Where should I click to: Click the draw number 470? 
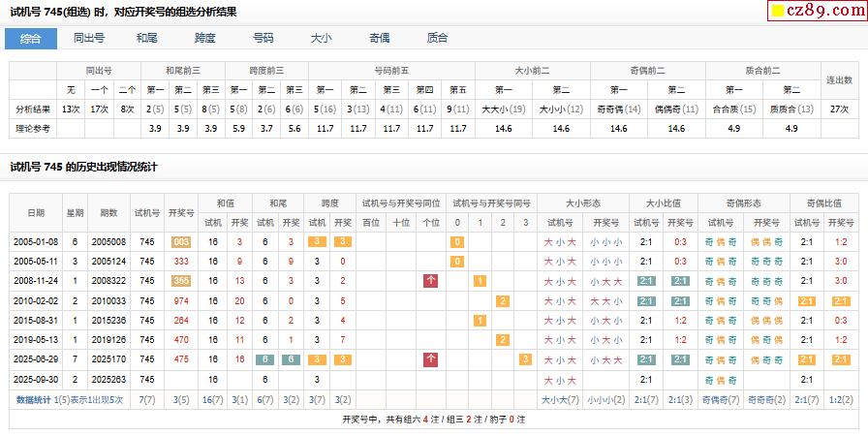click(x=181, y=340)
